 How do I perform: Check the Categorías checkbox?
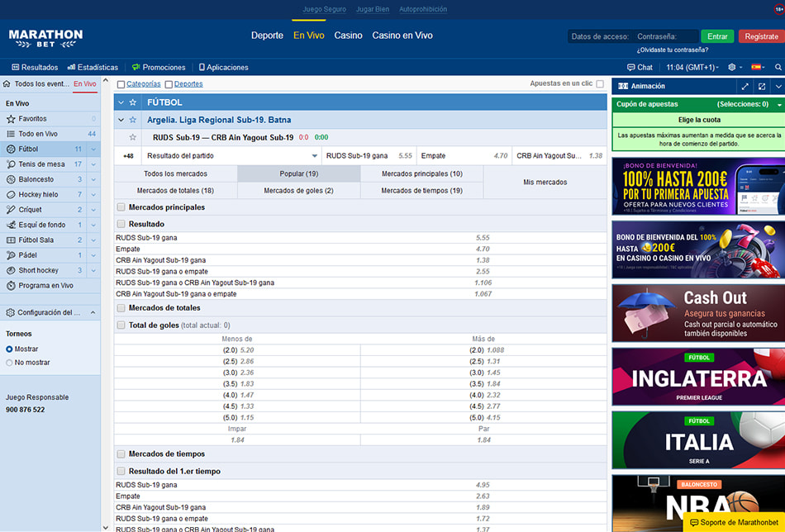pyautogui.click(x=121, y=84)
